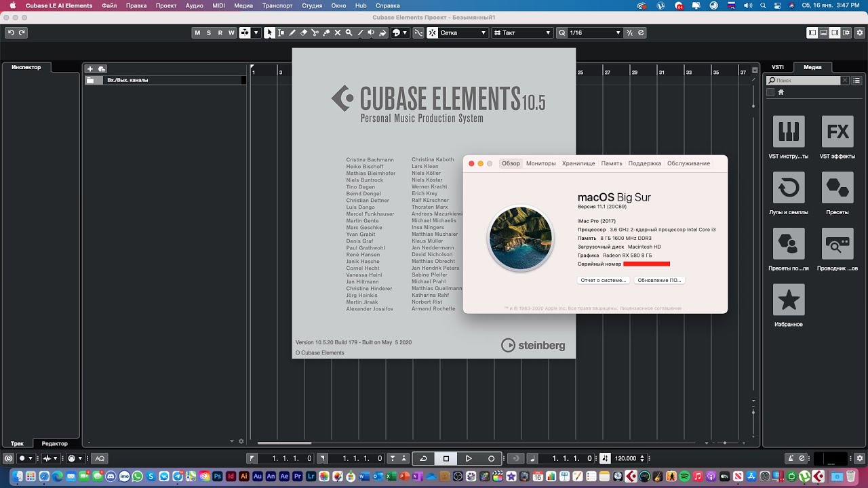Click the Media search field Поиск
Screen dimensions: 868x488
803,80
